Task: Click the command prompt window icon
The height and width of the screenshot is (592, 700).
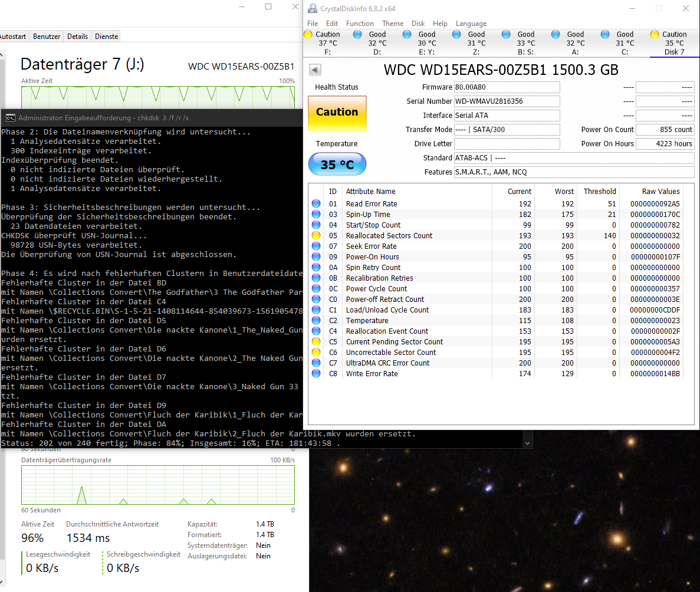Action: [10, 118]
